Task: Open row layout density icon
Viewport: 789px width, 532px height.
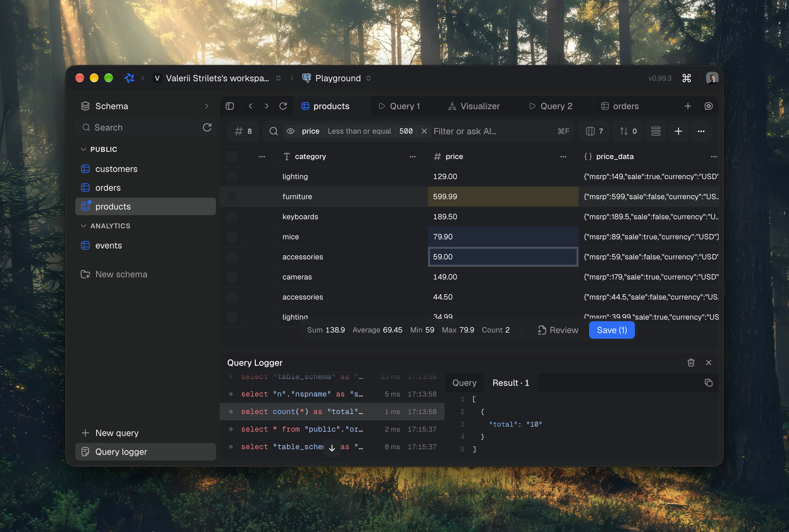Action: 656,131
